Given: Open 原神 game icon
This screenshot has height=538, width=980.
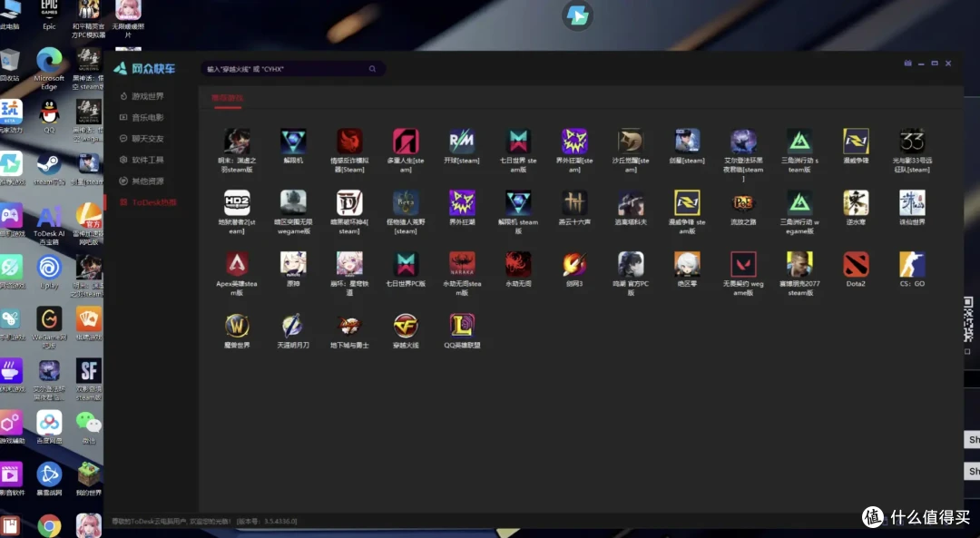Looking at the screenshot, I should click(293, 264).
